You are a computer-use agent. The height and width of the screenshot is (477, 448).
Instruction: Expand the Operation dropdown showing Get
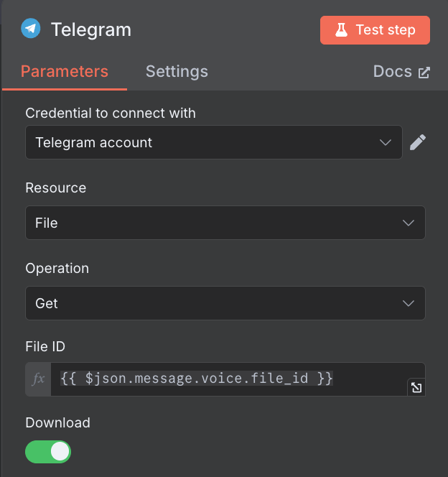tap(225, 303)
